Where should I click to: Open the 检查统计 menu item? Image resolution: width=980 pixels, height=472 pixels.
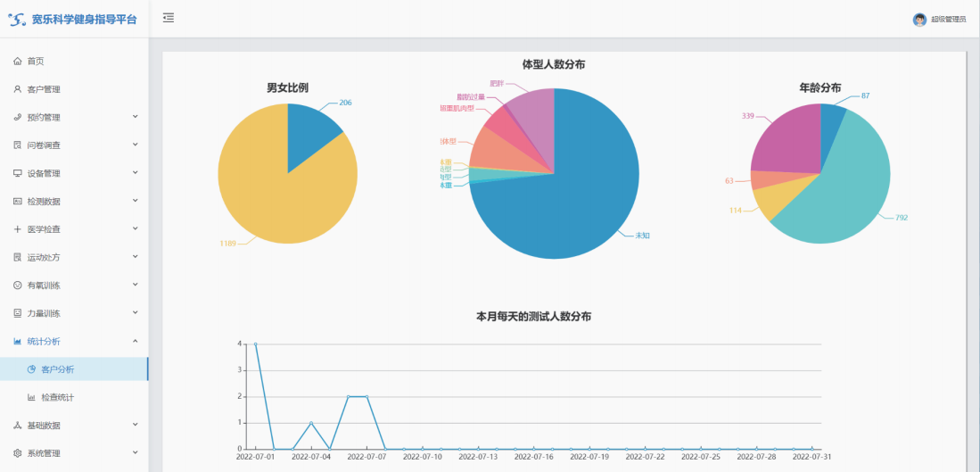pyautogui.click(x=58, y=397)
